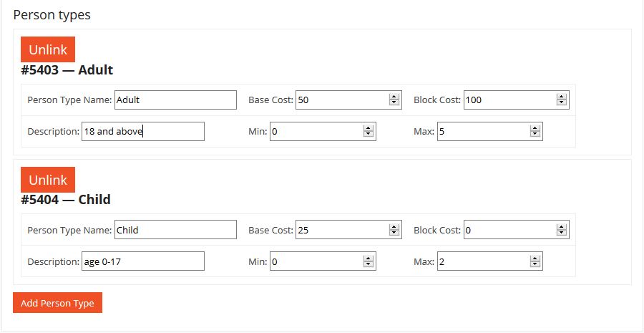Viewport: 644px width, 333px height.
Task: Increase Adult Block Cost with up arrow
Action: click(562, 97)
